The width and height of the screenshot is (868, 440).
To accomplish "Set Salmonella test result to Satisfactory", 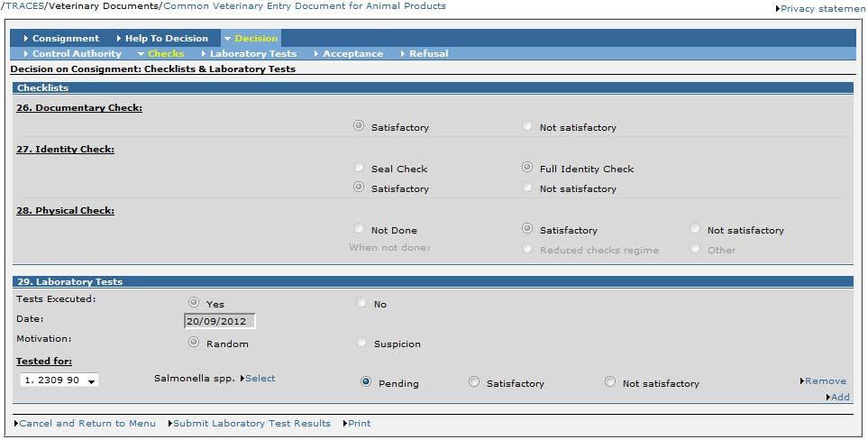I will (x=474, y=382).
